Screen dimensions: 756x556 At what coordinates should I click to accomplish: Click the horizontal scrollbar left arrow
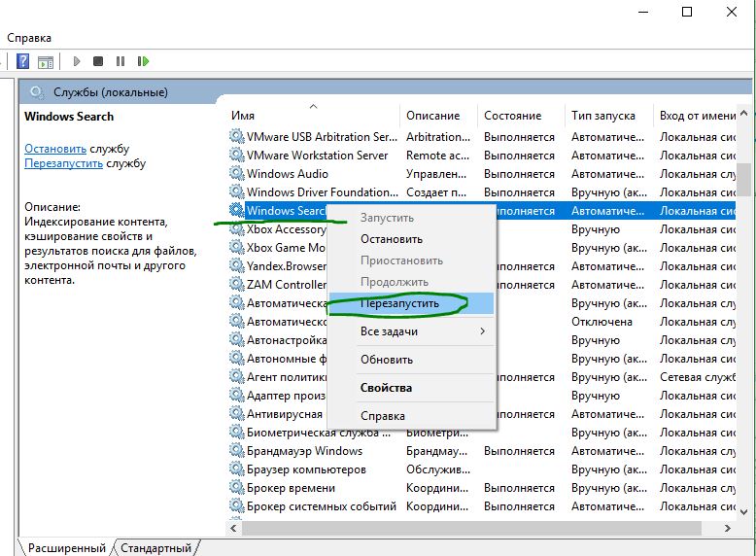pos(234,529)
